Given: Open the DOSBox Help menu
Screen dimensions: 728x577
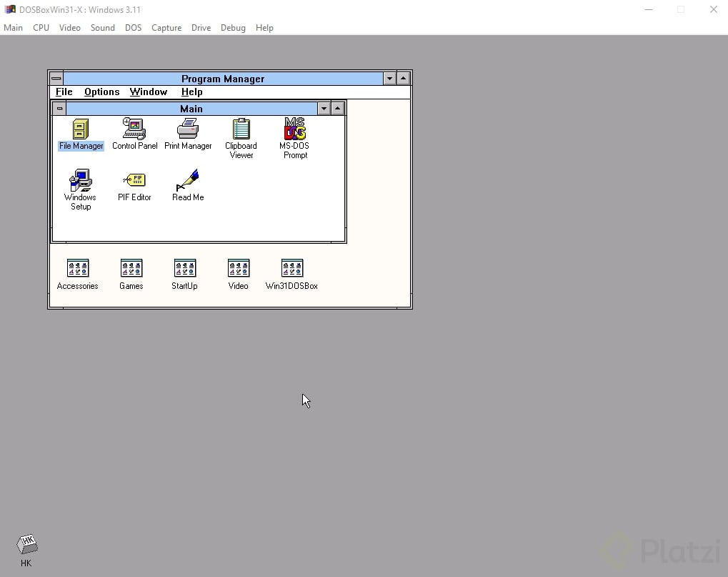Looking at the screenshot, I should (264, 28).
